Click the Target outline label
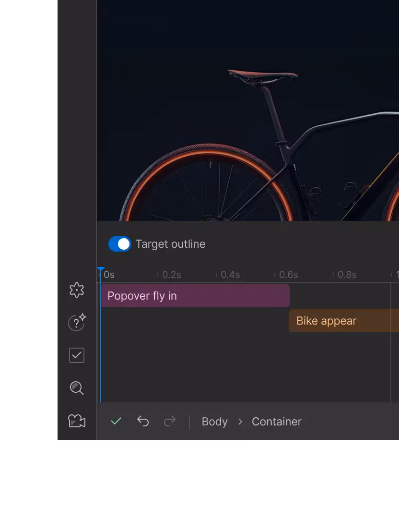This screenshot has width=399, height=532. pos(170,244)
